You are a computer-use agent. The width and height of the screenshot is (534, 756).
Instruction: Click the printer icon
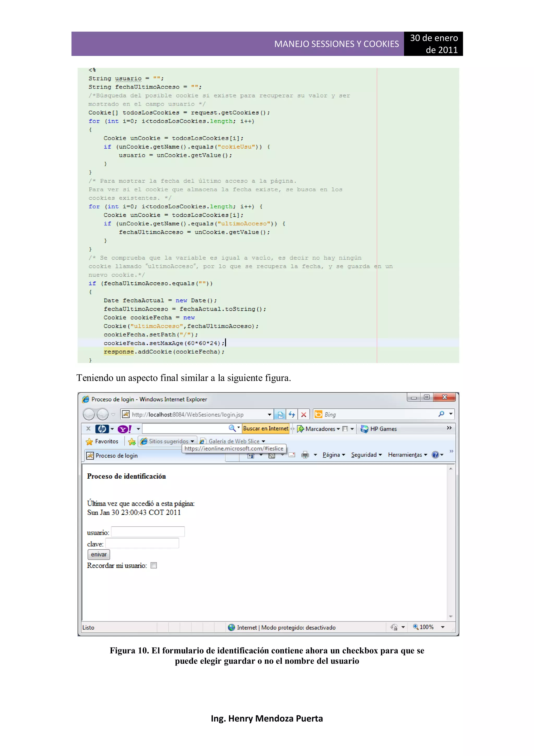[305, 455]
